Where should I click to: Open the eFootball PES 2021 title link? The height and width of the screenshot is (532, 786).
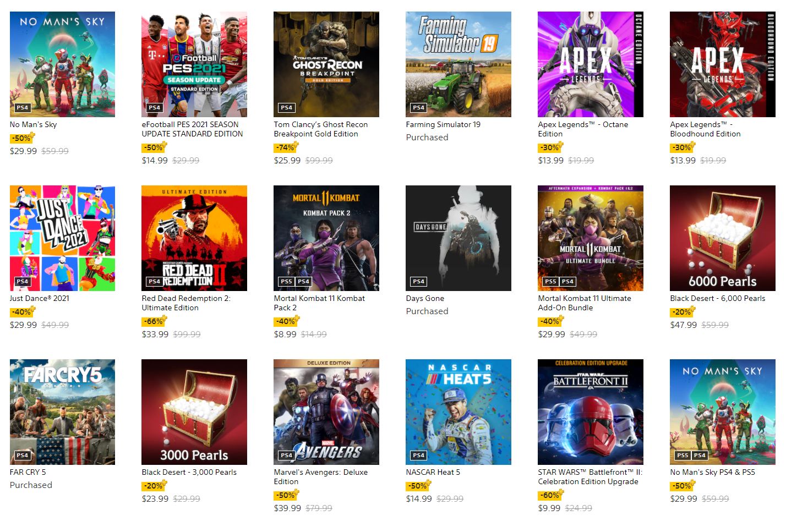(x=192, y=129)
